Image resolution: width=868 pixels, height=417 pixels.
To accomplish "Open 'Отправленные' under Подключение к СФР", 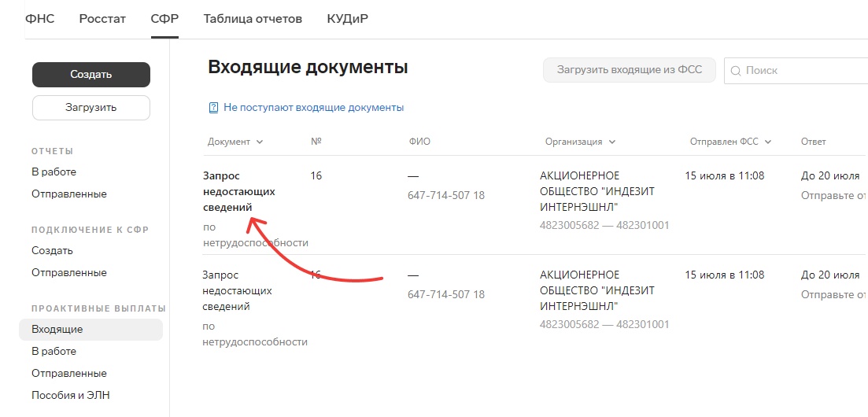I will tap(69, 273).
